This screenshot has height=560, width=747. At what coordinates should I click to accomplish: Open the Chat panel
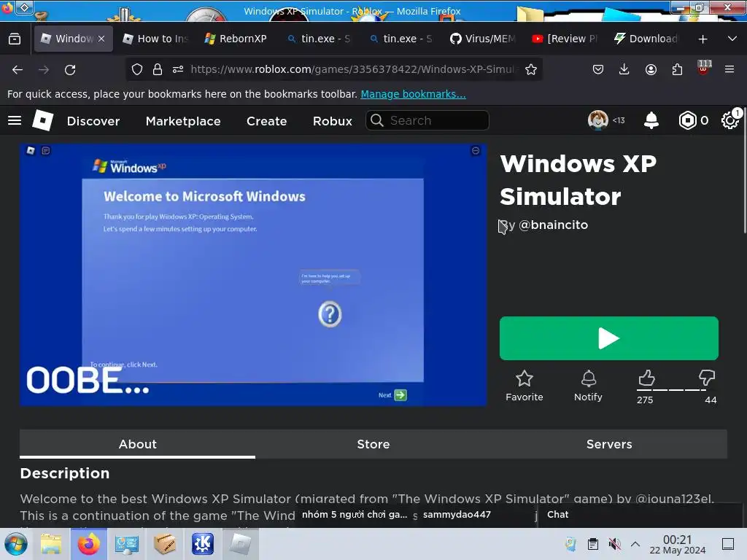[640, 515]
